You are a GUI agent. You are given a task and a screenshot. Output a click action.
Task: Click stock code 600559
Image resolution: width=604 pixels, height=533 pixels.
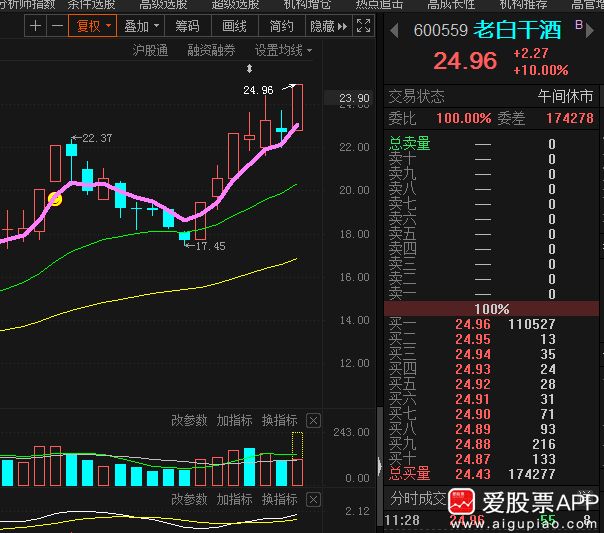[x=441, y=30]
